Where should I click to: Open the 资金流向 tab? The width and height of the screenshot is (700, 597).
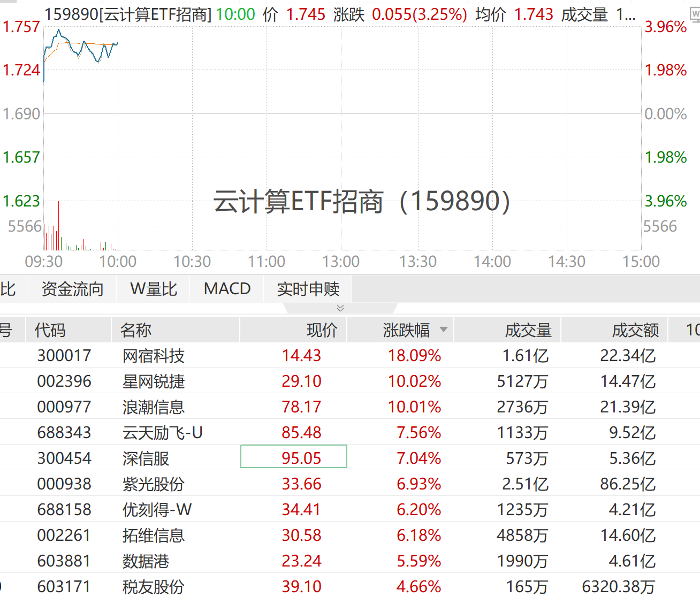click(x=72, y=289)
